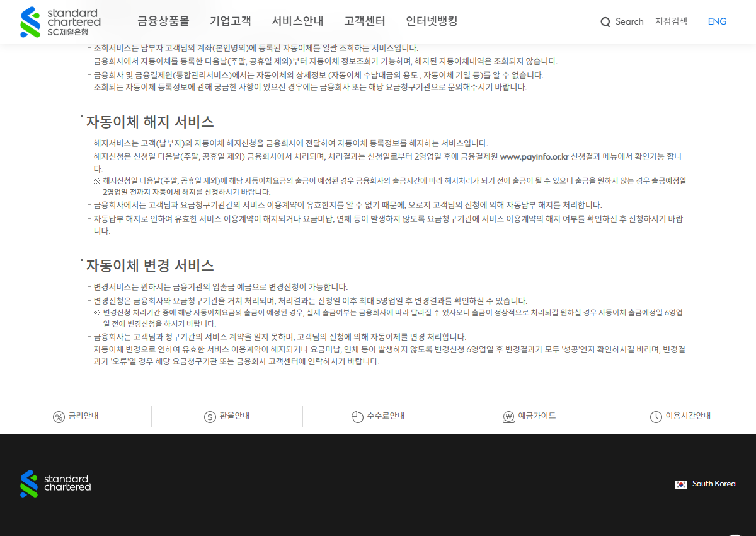
Task: Open 지점검색 branch finder
Action: [x=671, y=21]
